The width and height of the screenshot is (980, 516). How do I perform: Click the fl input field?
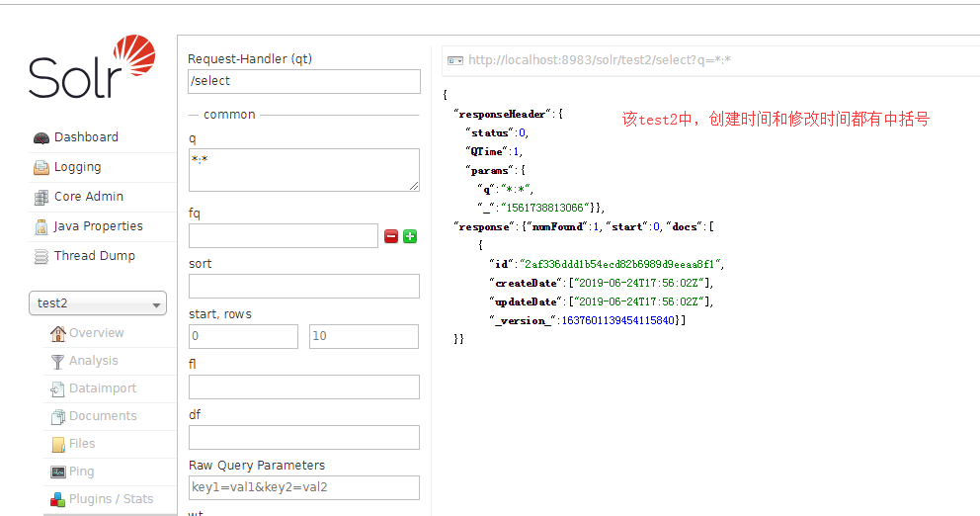[x=304, y=387]
